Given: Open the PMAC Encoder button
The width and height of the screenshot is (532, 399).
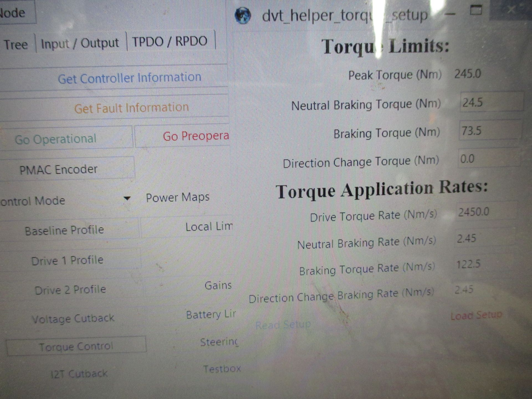Looking at the screenshot, I should coord(59,170).
